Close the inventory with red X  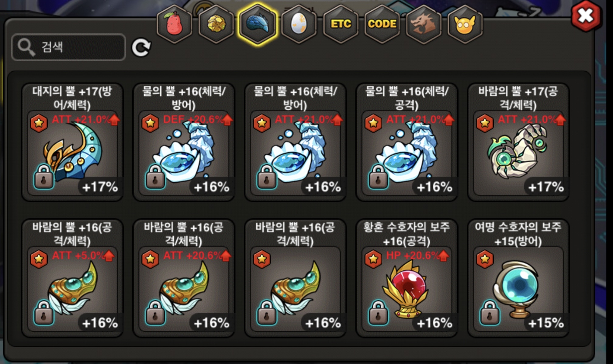[x=586, y=16]
